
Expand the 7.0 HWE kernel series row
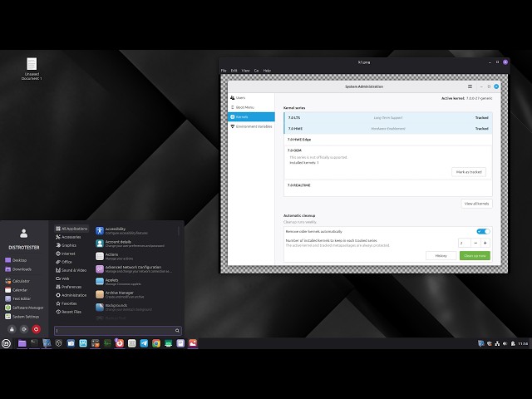pyautogui.click(x=388, y=129)
